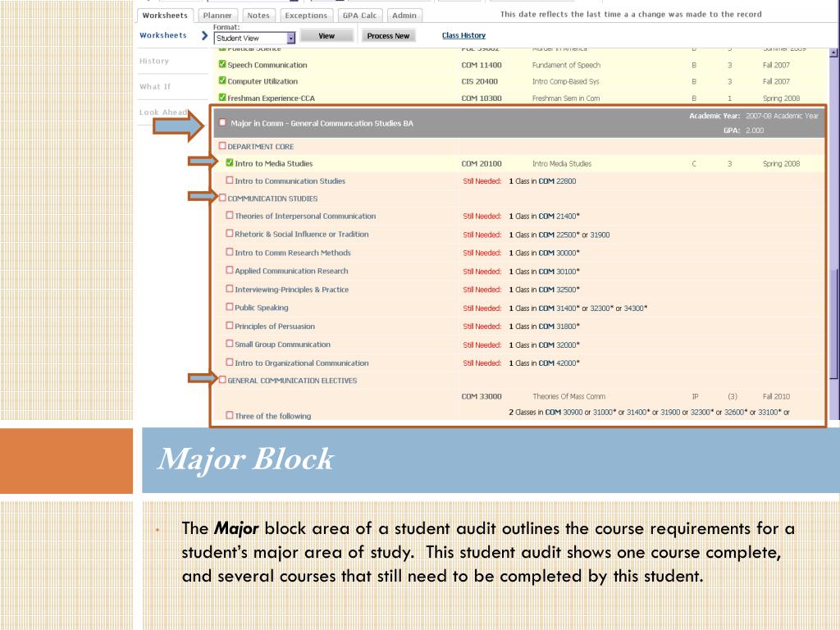Check the Principles of Persuasion box
Screen dimensions: 840x630
point(230,325)
